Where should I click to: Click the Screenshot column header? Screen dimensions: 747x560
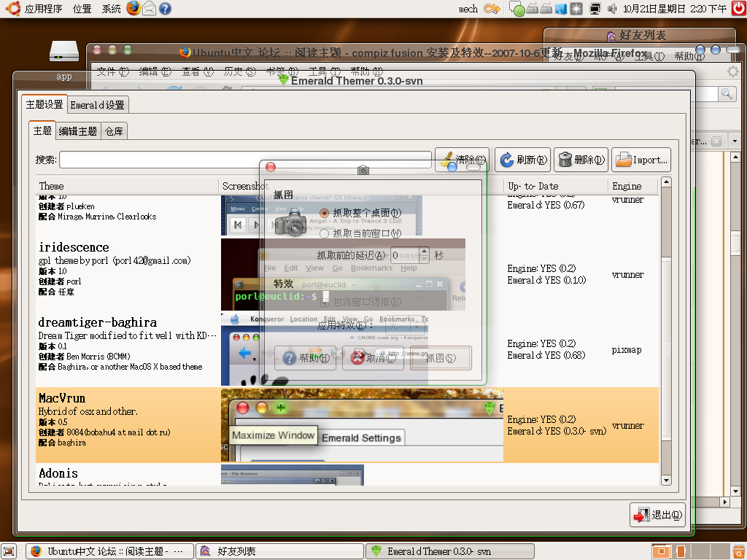pos(360,186)
